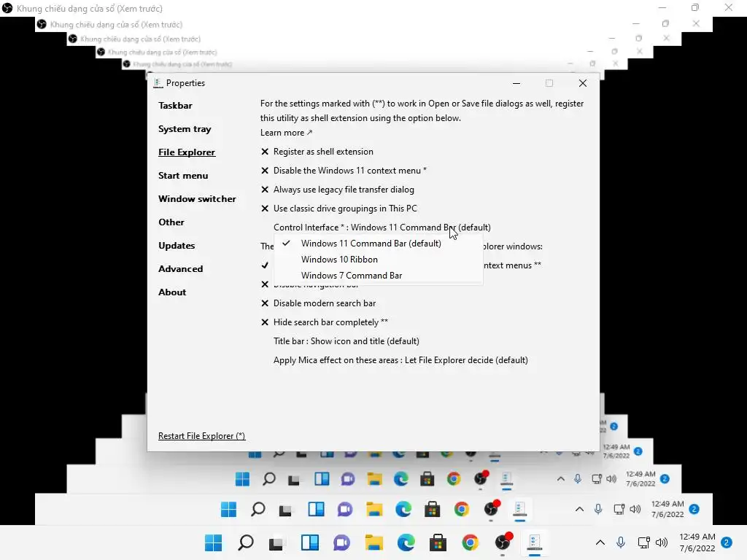Open Task View from the bottom taskbar
Screen dimensions: 747x560
[276, 542]
